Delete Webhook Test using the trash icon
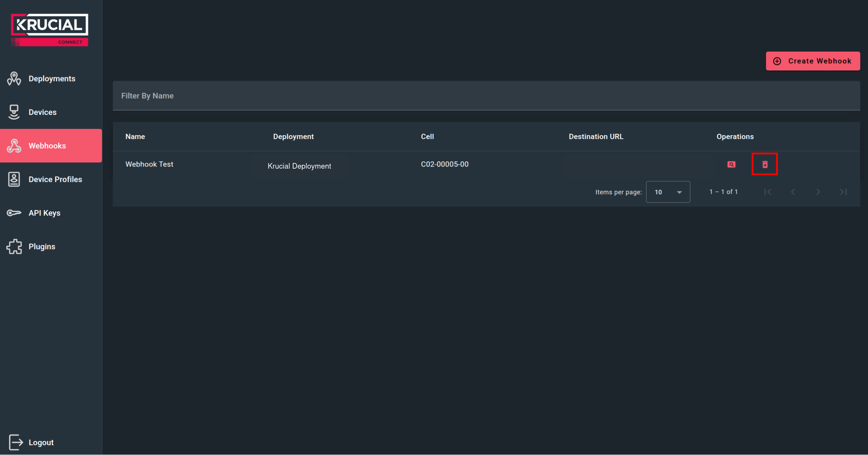 point(765,164)
